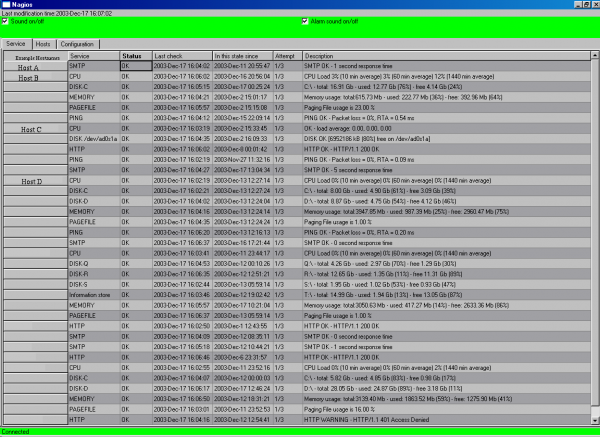Screen dimensions: 600x437
Task: Click the Connected status bar text
Action: click(x=15, y=432)
